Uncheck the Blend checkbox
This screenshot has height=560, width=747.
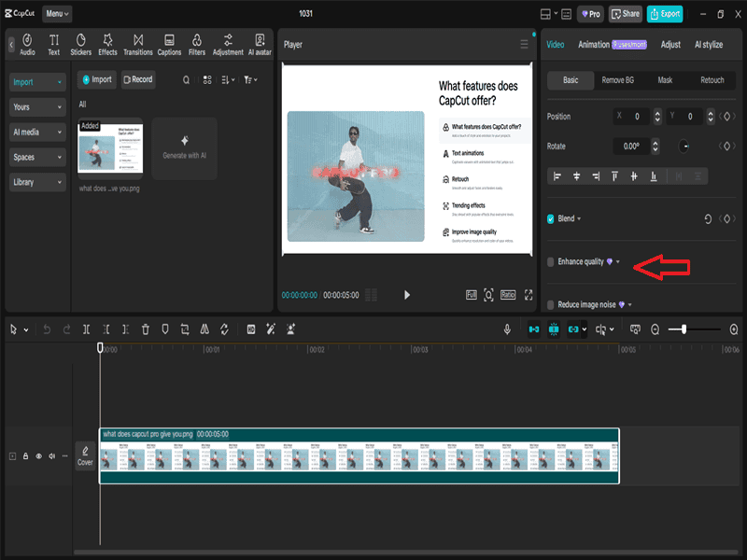click(551, 218)
